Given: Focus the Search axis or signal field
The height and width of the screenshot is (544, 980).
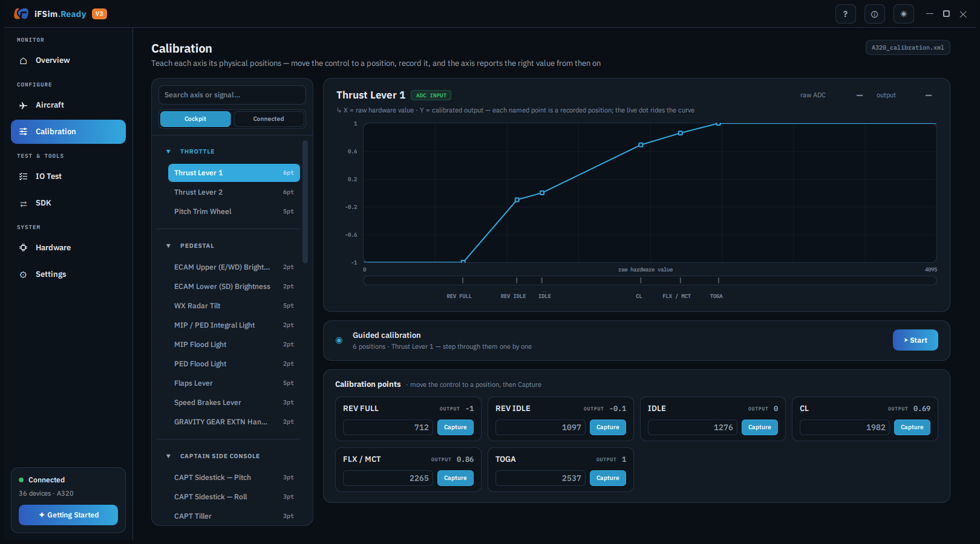Looking at the screenshot, I should [232, 95].
